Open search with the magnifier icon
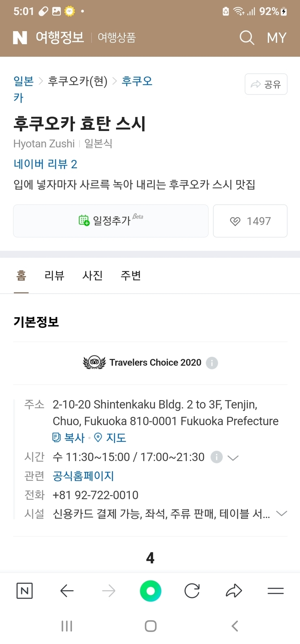The image size is (300, 644). pos(247,38)
